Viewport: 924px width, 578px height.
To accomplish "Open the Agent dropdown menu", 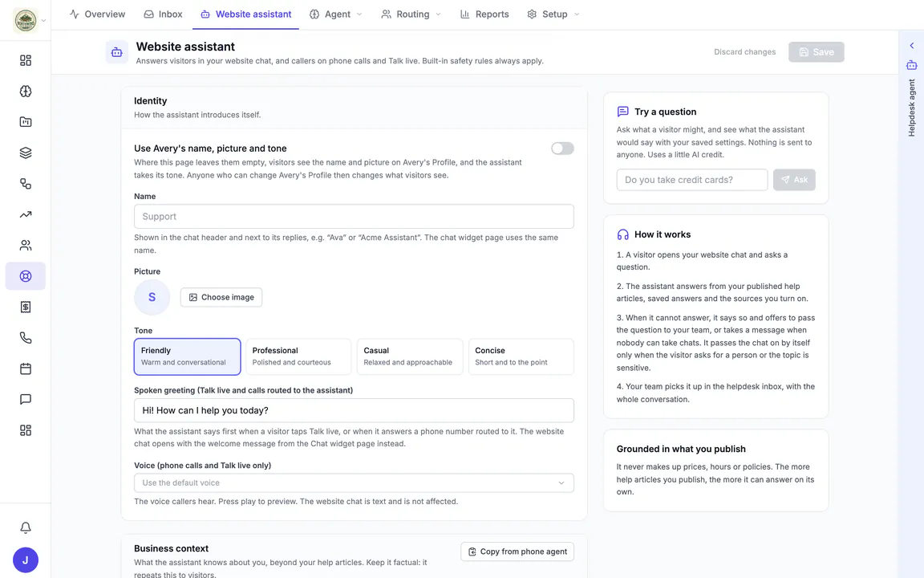I will 336,14.
